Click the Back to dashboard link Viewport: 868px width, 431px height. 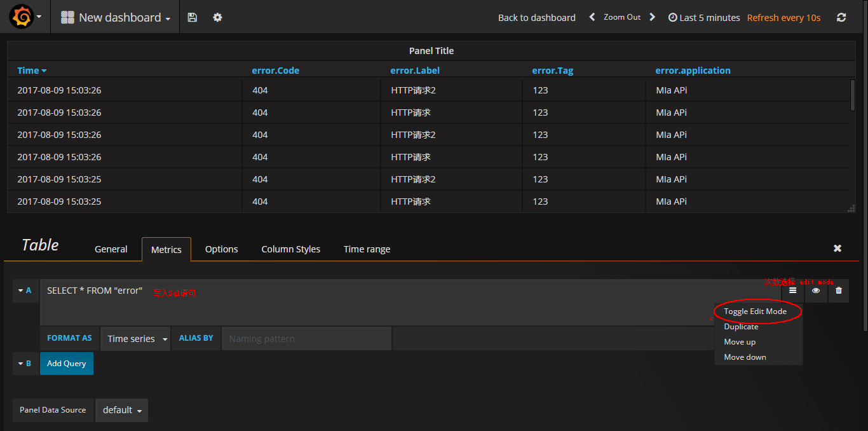536,17
